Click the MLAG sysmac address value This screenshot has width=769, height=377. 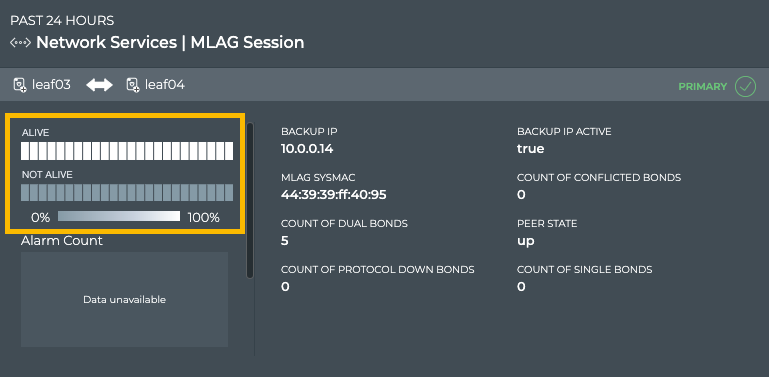point(333,195)
